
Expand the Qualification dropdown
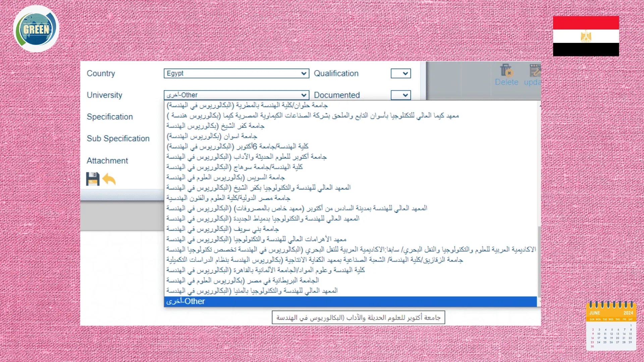click(x=400, y=73)
